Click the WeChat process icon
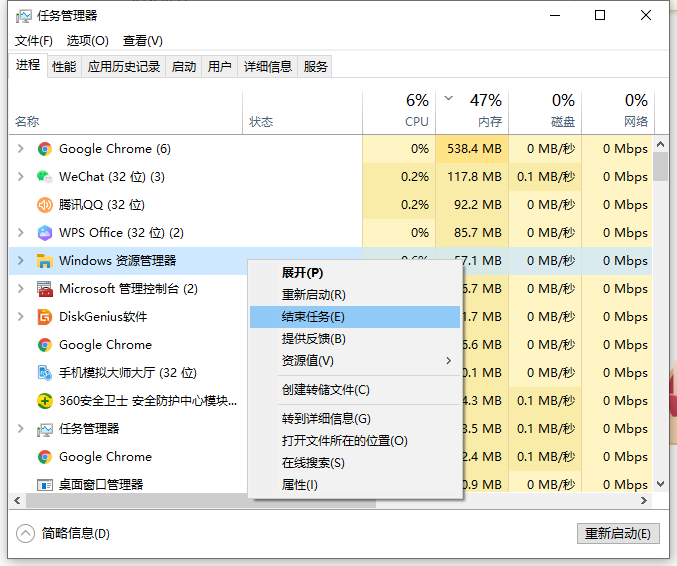This screenshot has width=677, height=566. coord(44,177)
